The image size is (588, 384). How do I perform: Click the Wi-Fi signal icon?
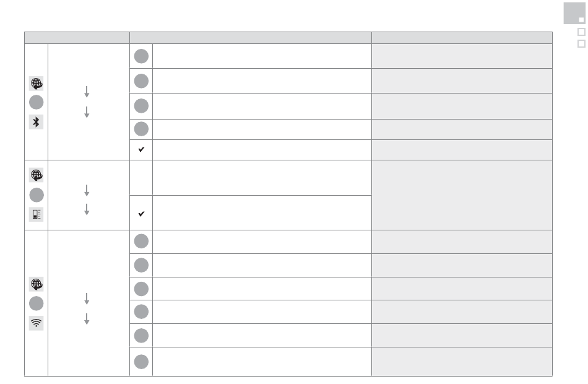click(x=37, y=323)
